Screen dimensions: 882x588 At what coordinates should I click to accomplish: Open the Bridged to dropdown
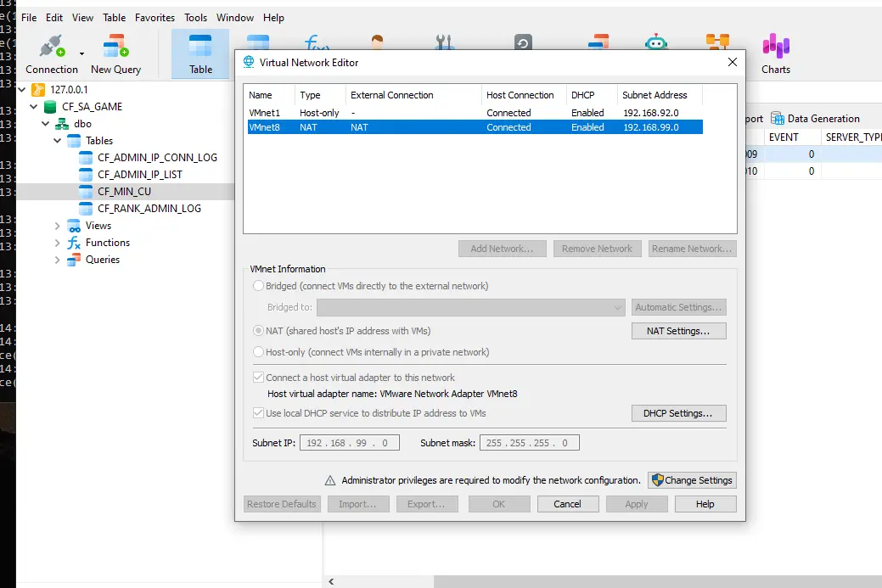471,307
